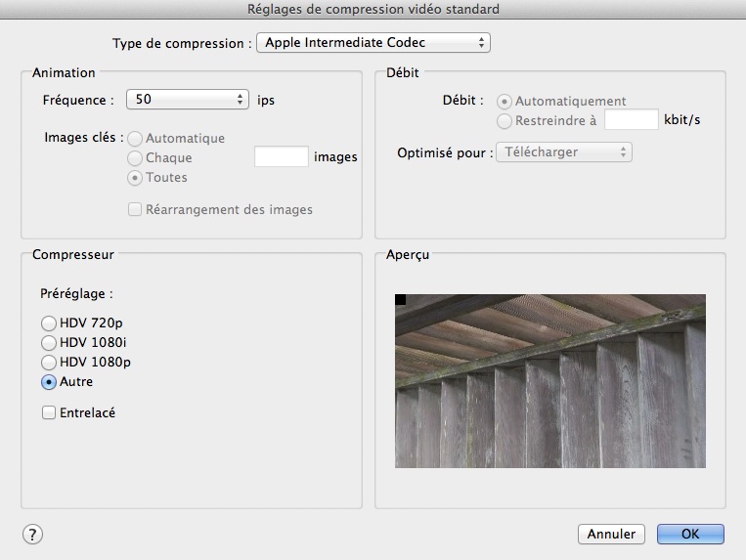
Task: Click the help question mark icon
Action: (x=32, y=535)
